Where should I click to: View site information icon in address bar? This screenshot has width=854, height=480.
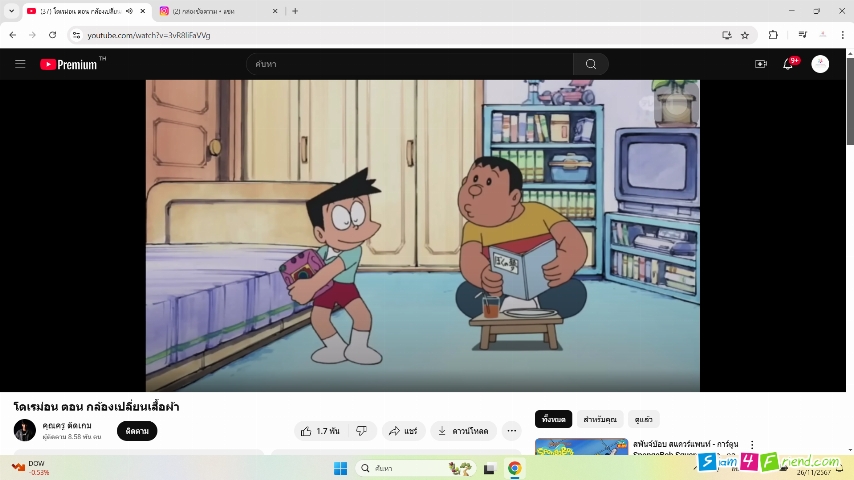click(x=76, y=35)
